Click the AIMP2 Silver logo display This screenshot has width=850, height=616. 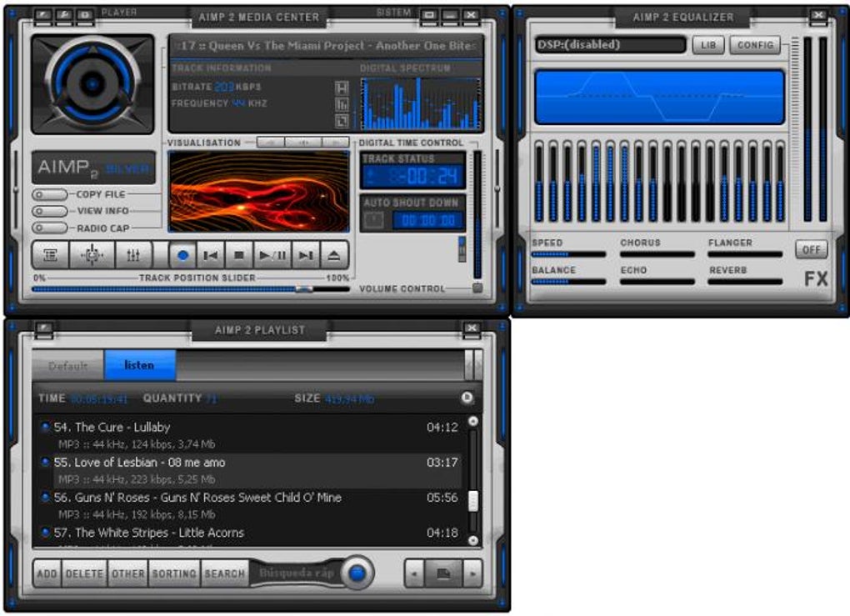(x=93, y=168)
